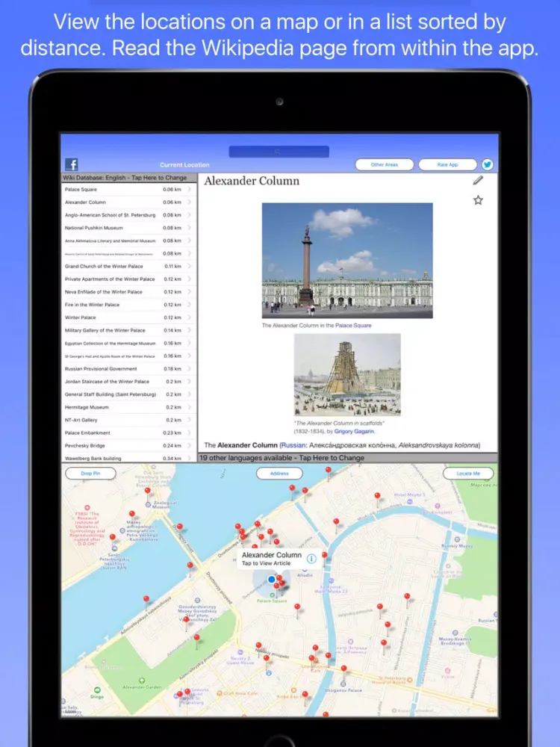Tap the Rate App button
The image size is (560, 747).
pos(447,164)
